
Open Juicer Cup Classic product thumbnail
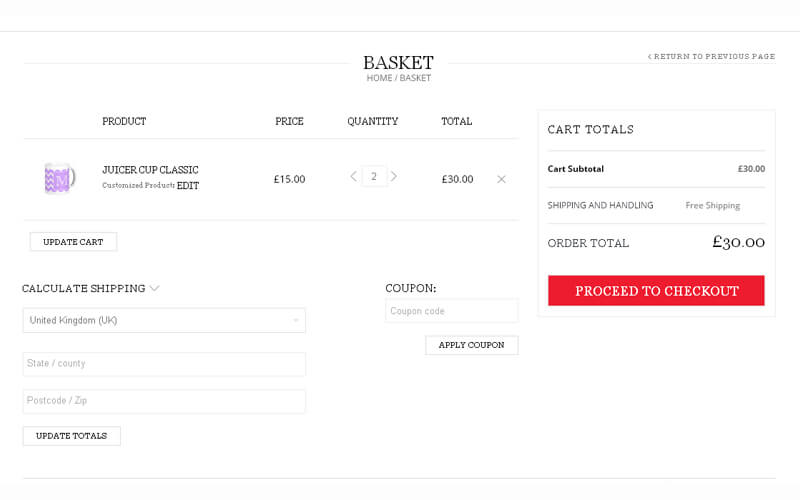click(60, 178)
